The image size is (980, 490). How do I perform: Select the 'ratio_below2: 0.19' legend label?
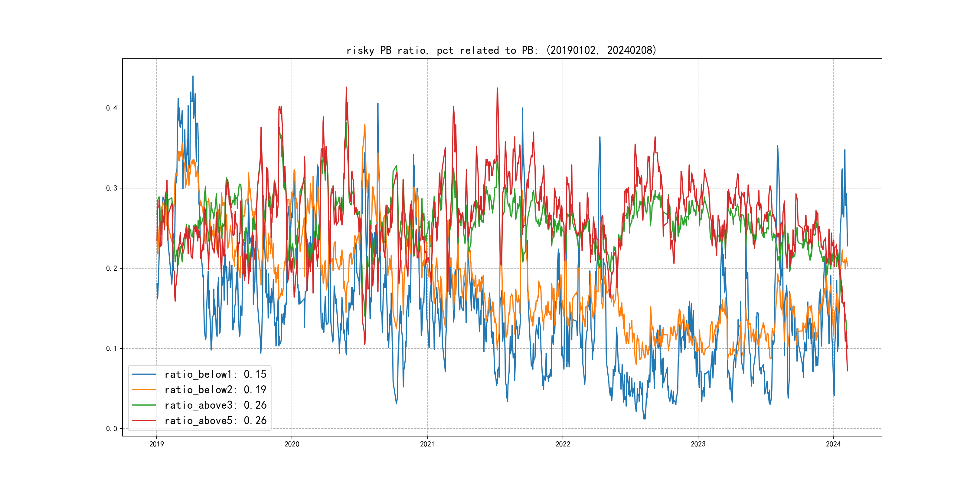point(215,390)
